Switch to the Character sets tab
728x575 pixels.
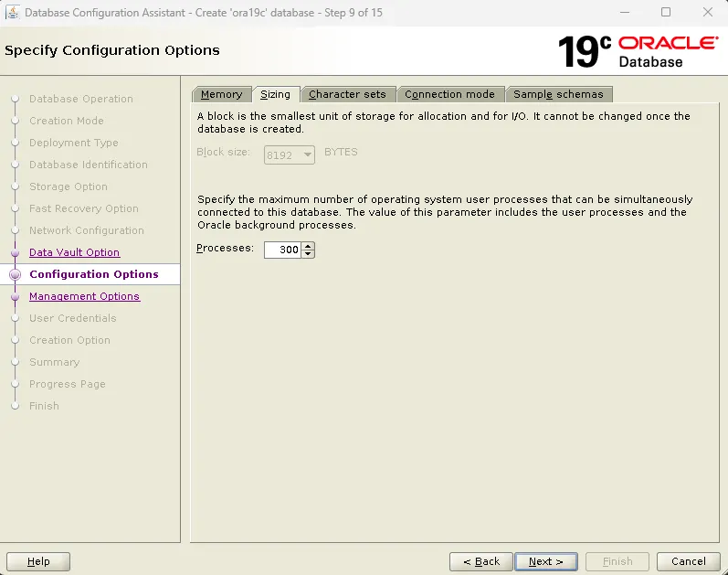(347, 94)
